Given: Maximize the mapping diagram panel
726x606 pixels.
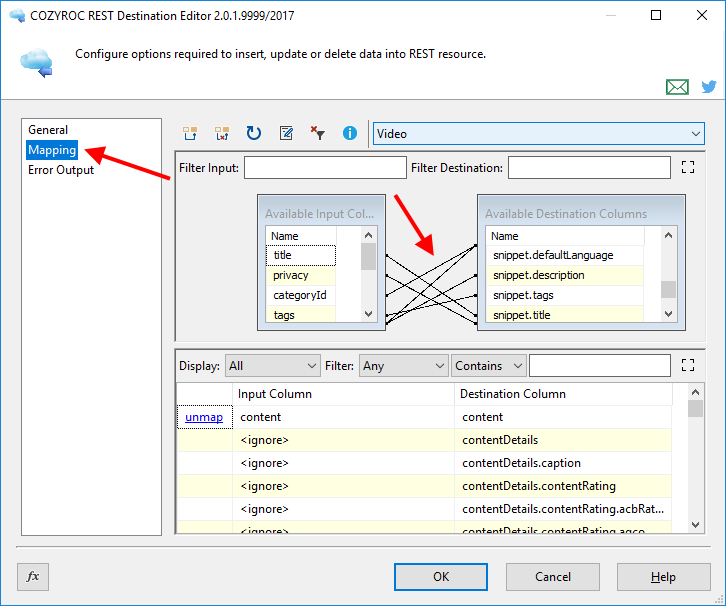Looking at the screenshot, I should coord(688,167).
